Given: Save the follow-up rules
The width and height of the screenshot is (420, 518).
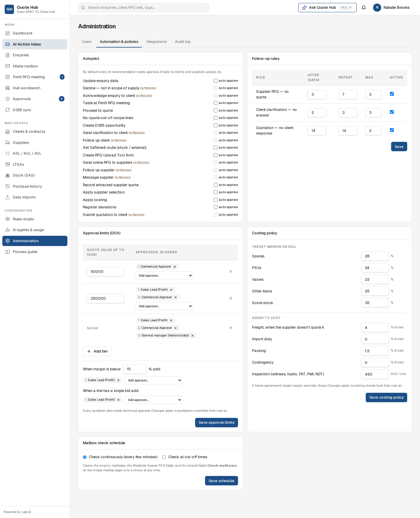Looking at the screenshot, I should coord(399,147).
